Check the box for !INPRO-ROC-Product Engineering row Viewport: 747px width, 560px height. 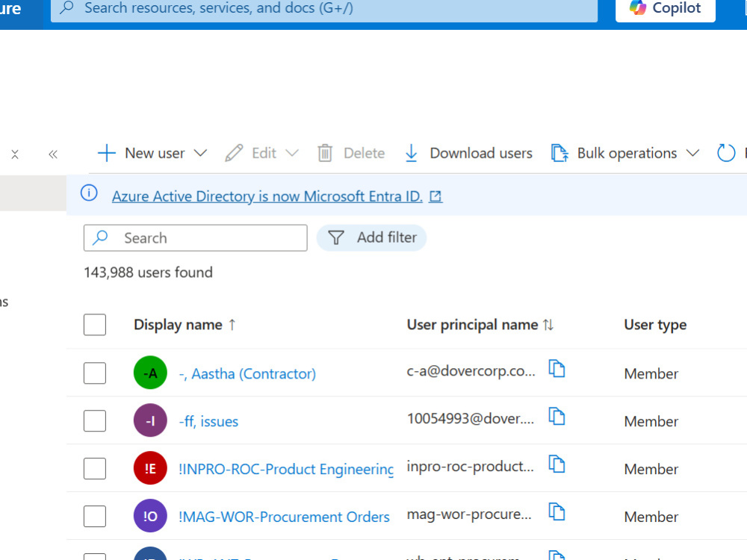(x=95, y=468)
